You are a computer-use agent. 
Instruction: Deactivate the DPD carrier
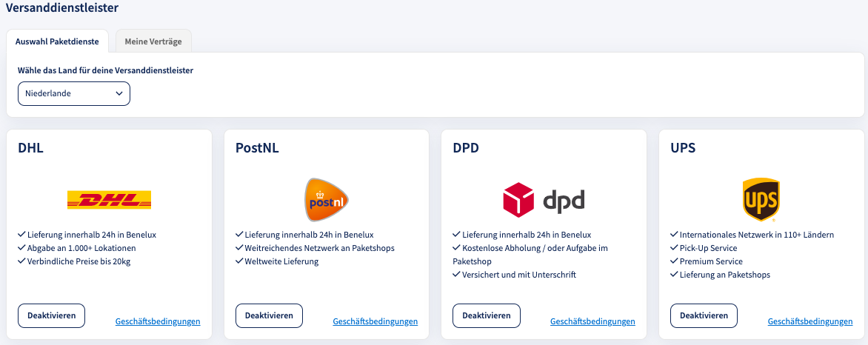tap(487, 315)
